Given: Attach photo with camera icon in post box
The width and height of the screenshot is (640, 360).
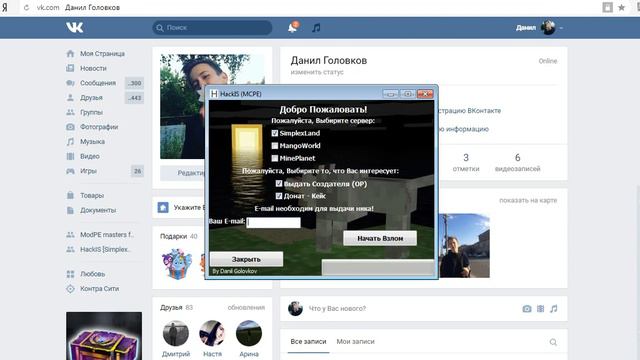Looking at the screenshot, I should [x=527, y=309].
